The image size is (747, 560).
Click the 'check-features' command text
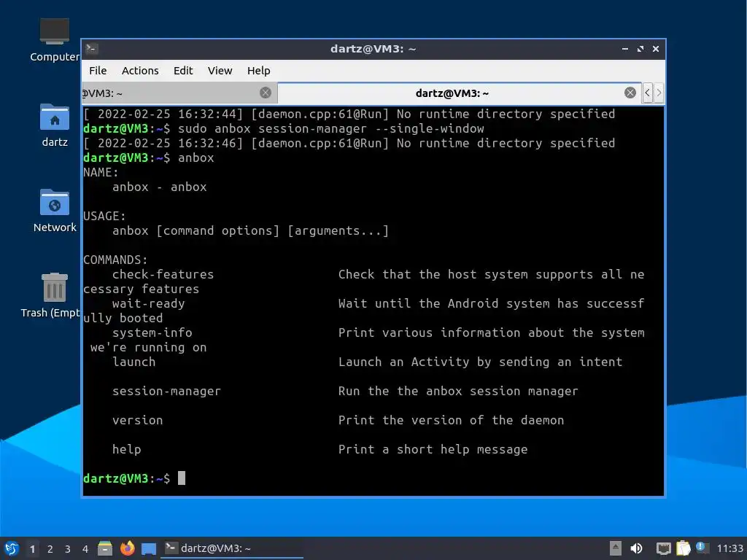coord(163,274)
